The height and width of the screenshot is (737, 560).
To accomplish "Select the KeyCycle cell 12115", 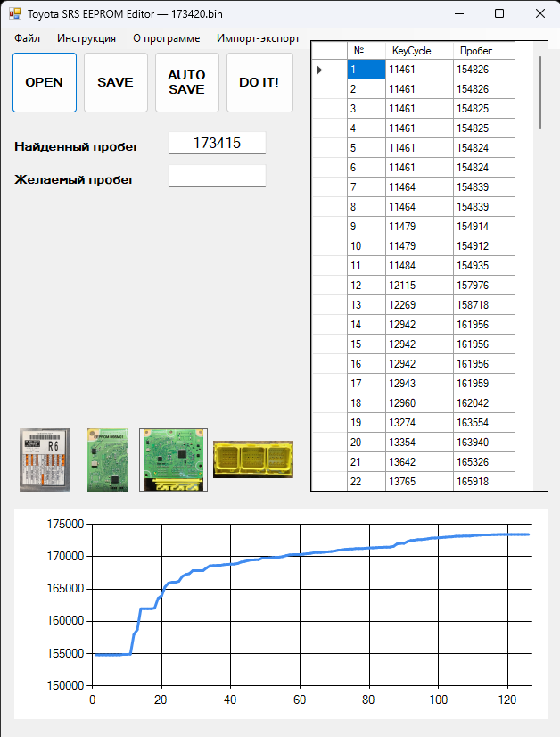I will [419, 286].
